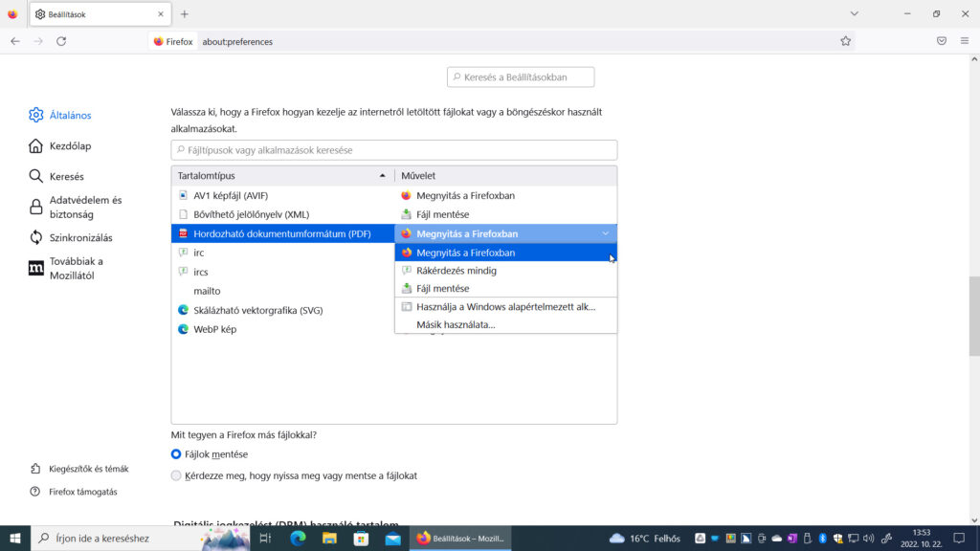Open the Mail app from taskbar
Screen dimensions: 980x551
click(392, 538)
